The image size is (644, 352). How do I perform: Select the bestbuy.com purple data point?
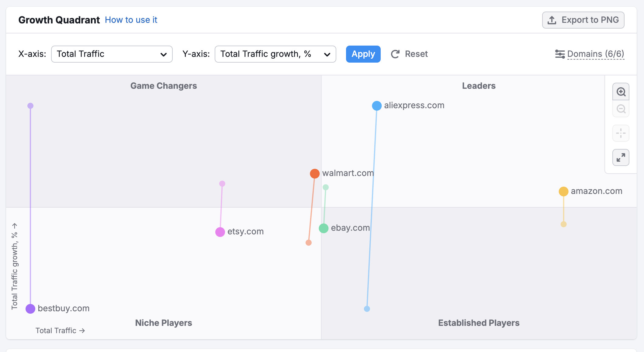30,309
